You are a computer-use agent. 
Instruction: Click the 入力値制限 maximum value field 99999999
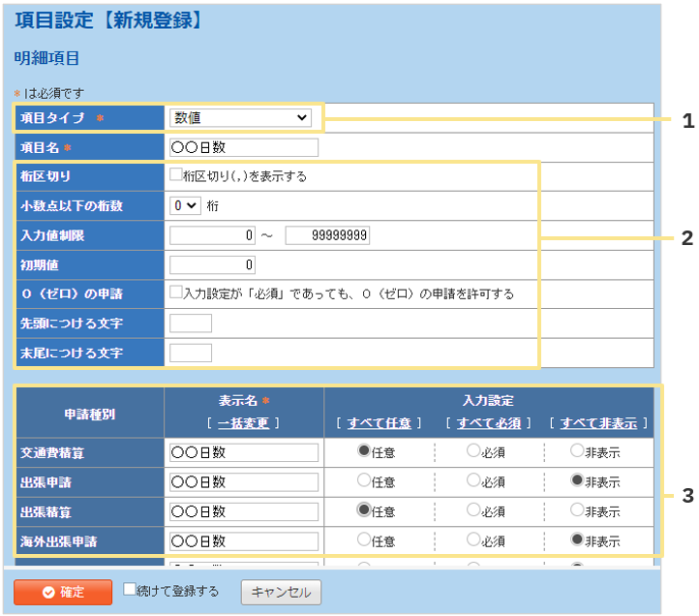(327, 235)
